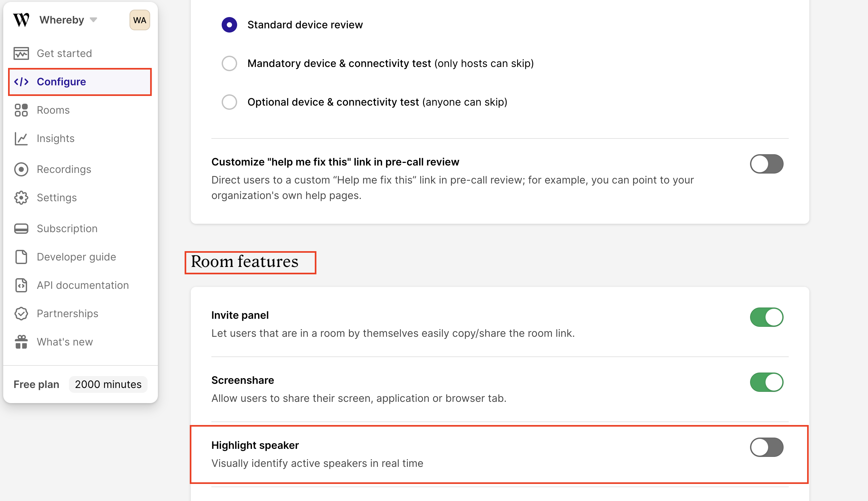Select Optional device & connectivity test option

pos(229,102)
